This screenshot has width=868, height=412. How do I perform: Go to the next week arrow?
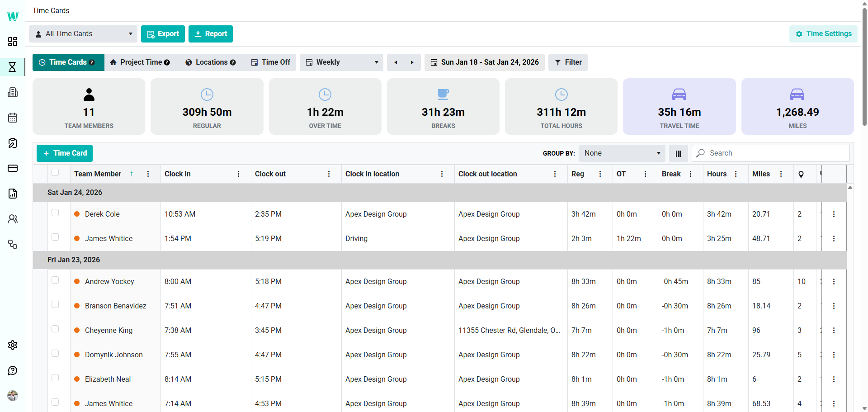[x=412, y=62]
